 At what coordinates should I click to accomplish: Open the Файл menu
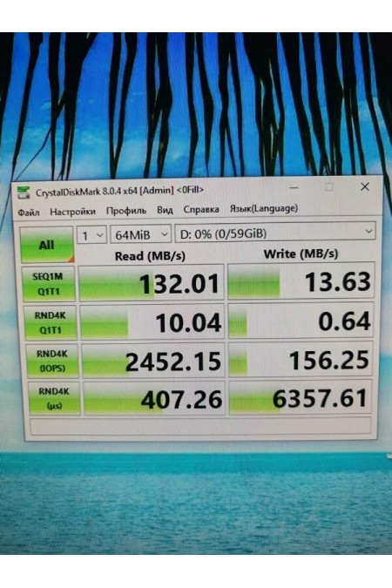pos(29,213)
